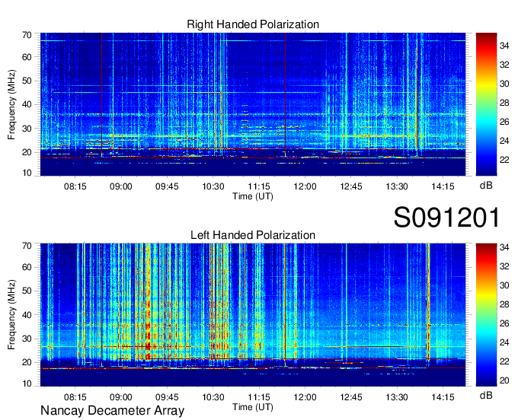Click the 'Nancay Decameter Array' caption

tap(112, 411)
